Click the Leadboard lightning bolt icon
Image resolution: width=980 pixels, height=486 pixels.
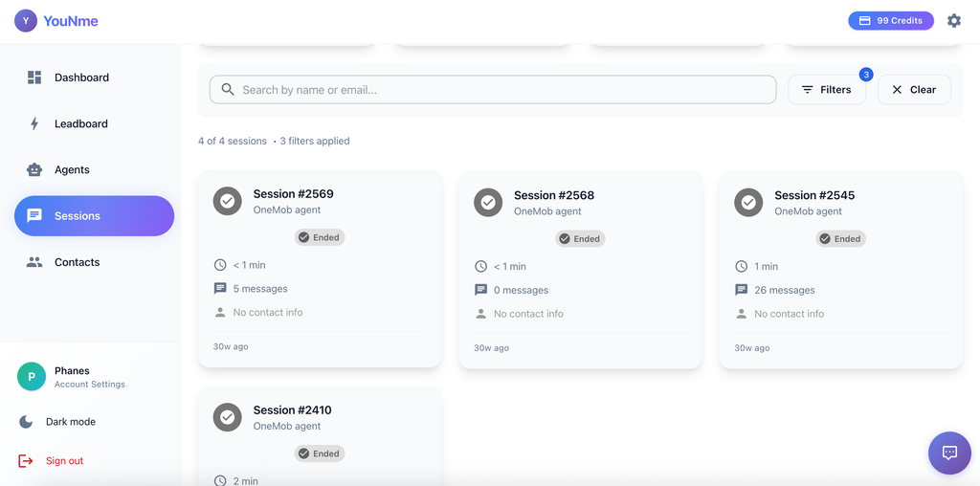pyautogui.click(x=34, y=123)
